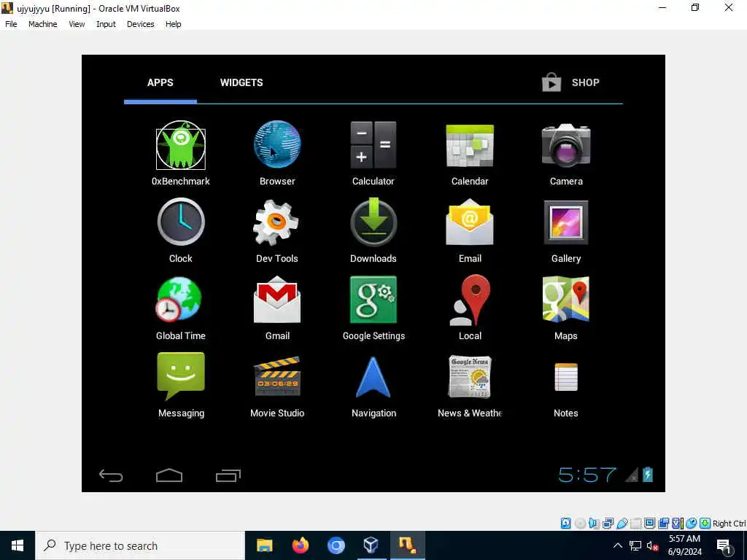Open the Windows notification center

pos(724,546)
